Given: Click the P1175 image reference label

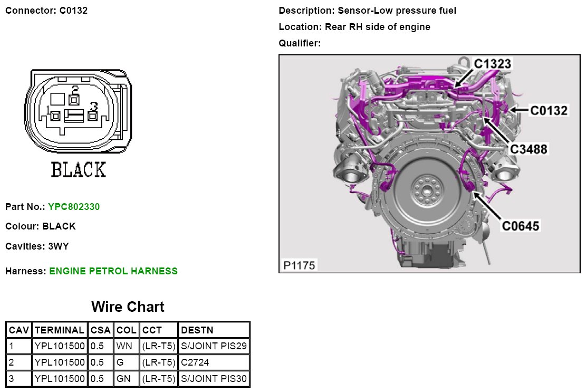Looking at the screenshot, I should (299, 265).
